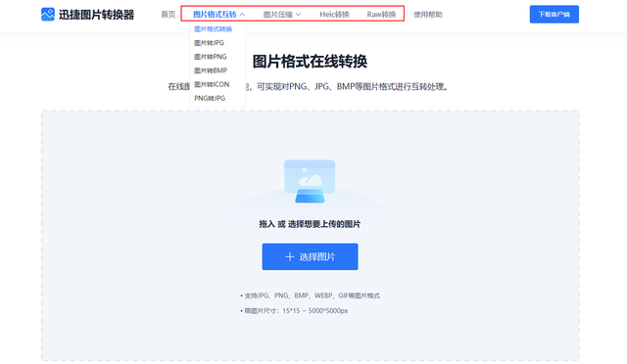
Task: Click the image upload illustration icon
Action: 310,181
